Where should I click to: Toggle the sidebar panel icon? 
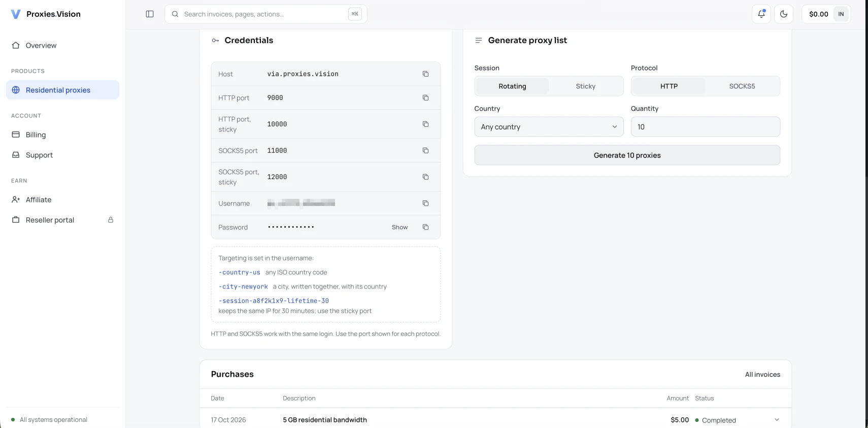(x=150, y=14)
